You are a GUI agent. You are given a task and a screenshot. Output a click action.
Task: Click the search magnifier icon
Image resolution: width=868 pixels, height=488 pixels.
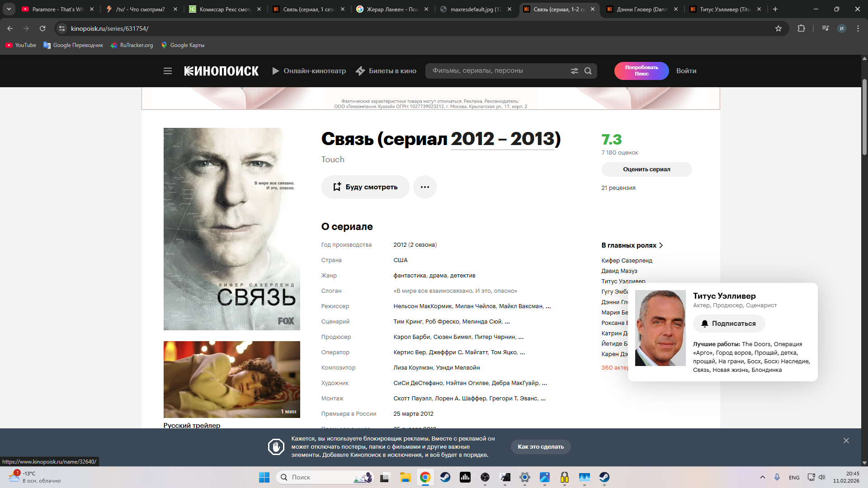588,71
